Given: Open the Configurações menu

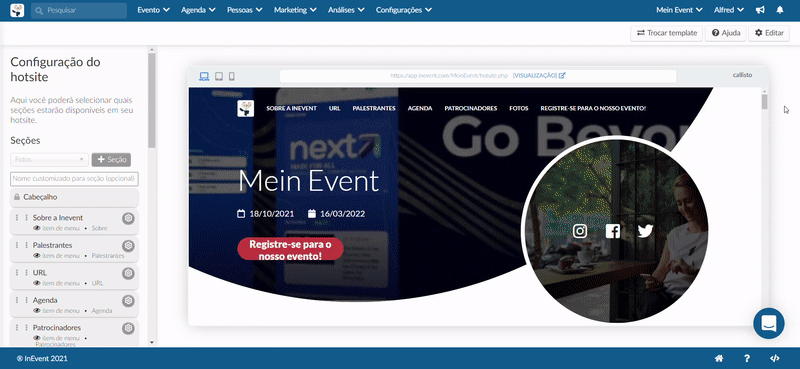Looking at the screenshot, I should (404, 10).
